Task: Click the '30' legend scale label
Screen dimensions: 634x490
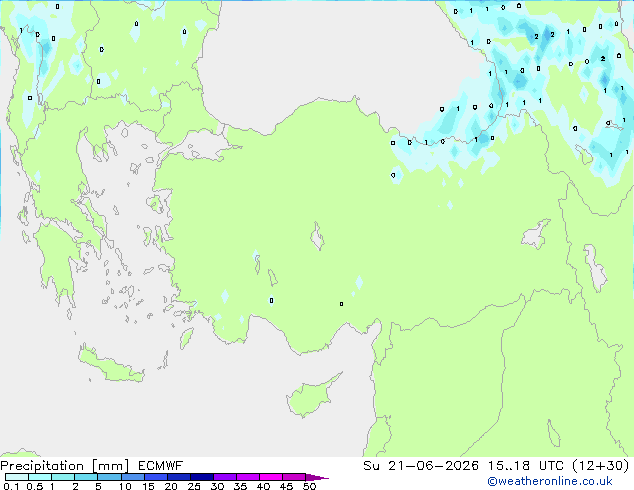Action: pyautogui.click(x=217, y=486)
